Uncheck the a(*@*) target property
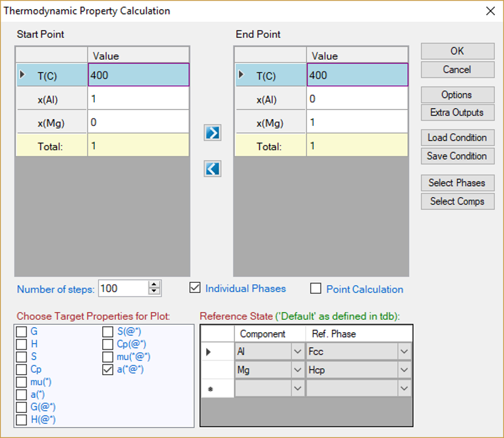The height and width of the screenshot is (438, 504). [x=108, y=369]
